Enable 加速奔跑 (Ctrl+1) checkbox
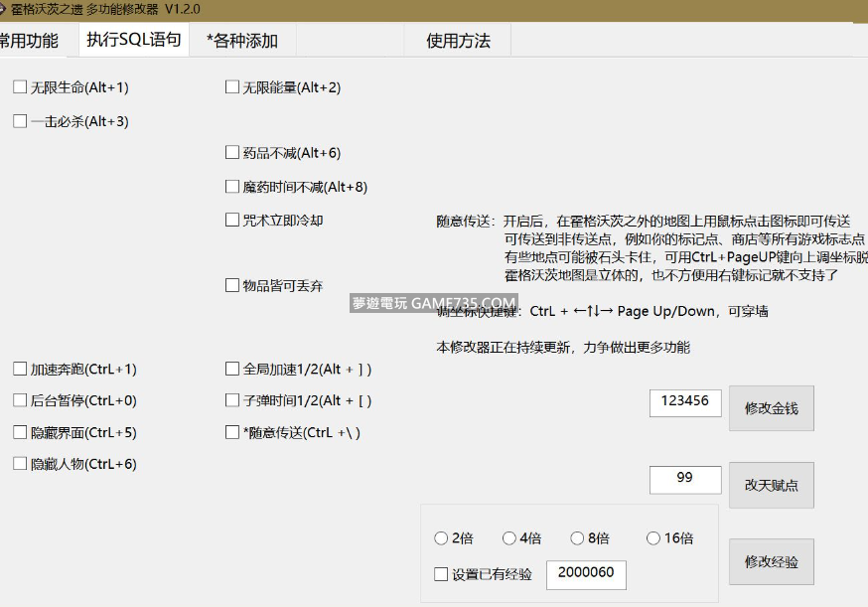The image size is (868, 607). pos(20,370)
